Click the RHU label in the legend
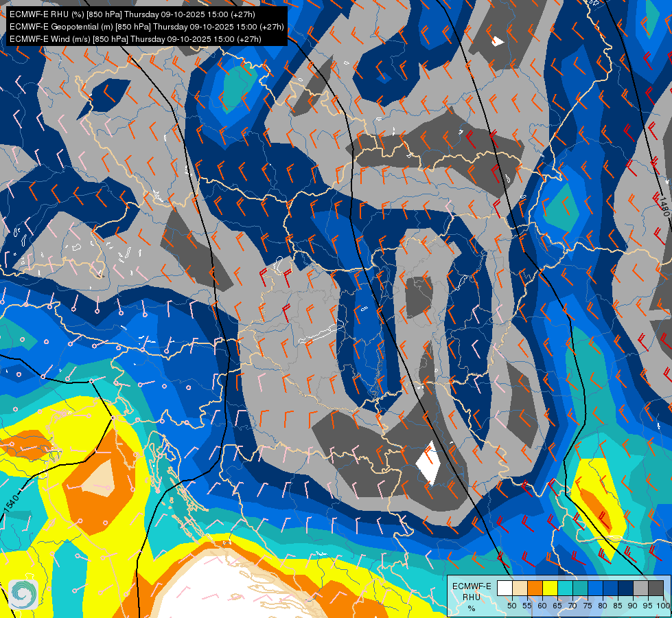The image size is (672, 618). point(472,597)
